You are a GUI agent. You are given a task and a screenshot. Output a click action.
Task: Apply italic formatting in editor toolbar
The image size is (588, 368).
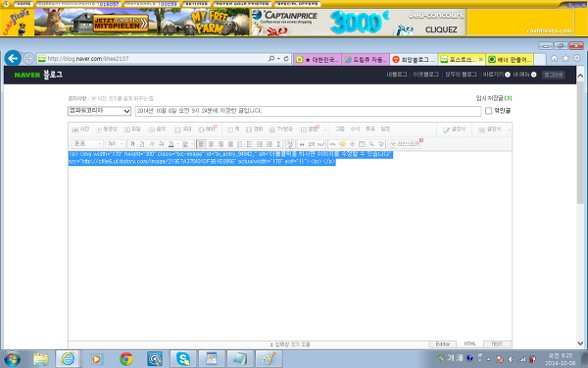[152, 144]
